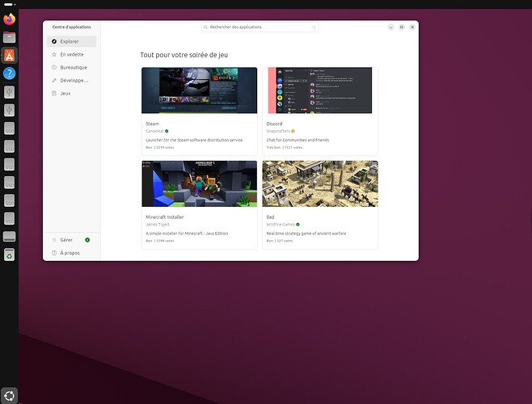Click the verified checkmark beside Wildfire Games
This screenshot has height=404, width=532.
298,224
